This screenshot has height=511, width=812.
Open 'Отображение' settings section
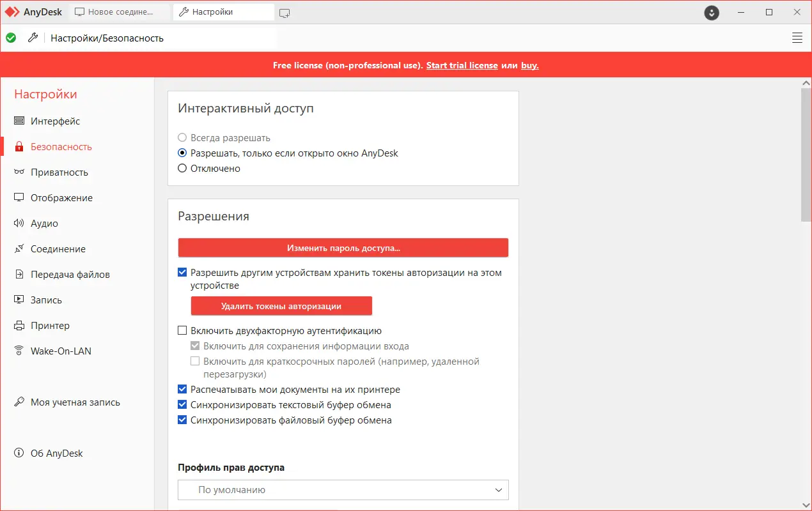point(61,197)
